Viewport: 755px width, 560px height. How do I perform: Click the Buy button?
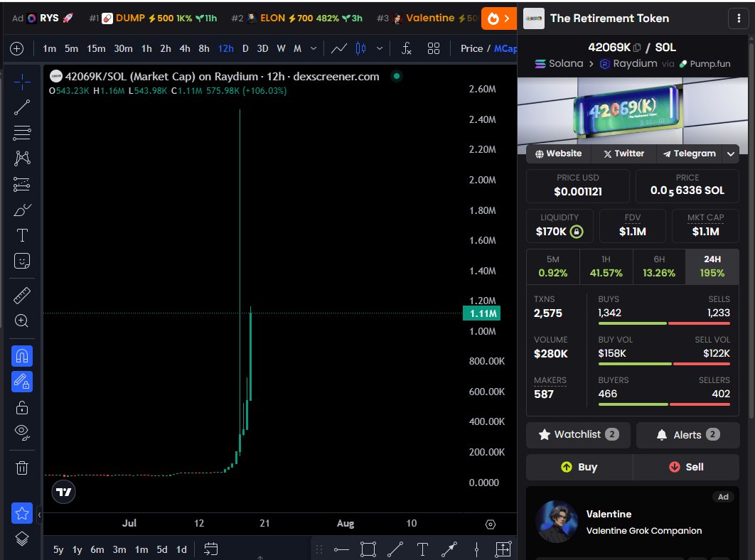coord(579,467)
